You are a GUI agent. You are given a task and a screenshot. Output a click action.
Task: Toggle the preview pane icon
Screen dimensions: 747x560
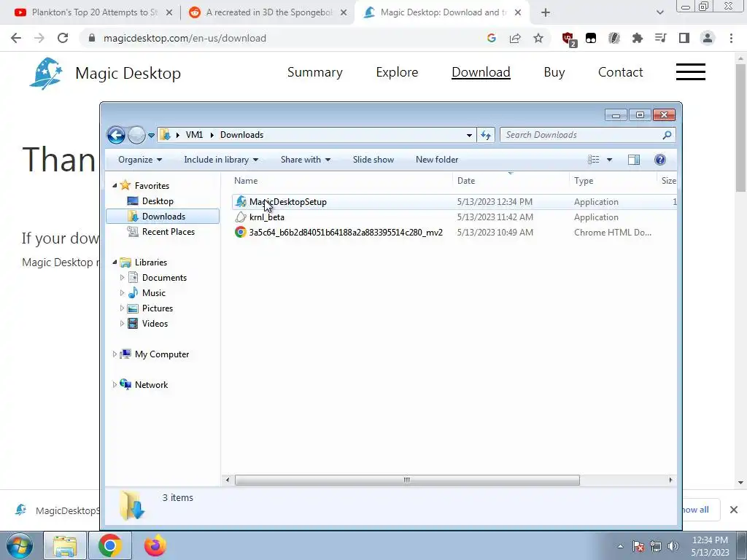tap(634, 160)
